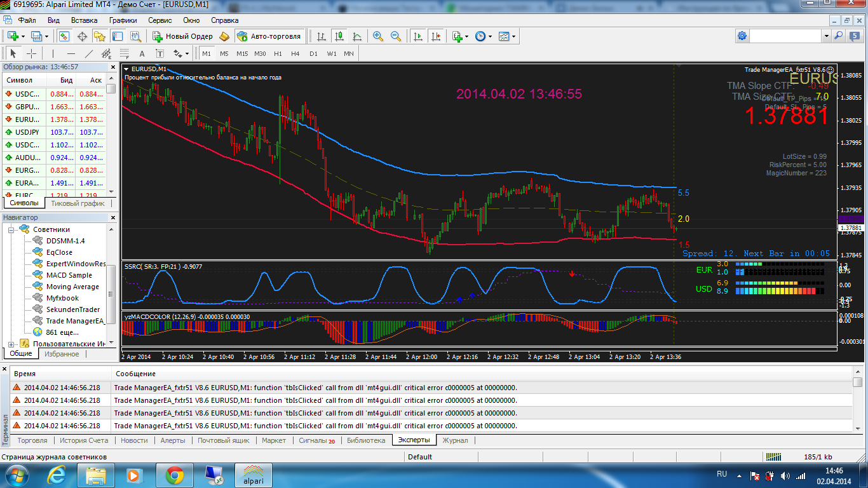Open the Торговля terminal tab
The width and height of the screenshot is (868, 488).
point(32,440)
